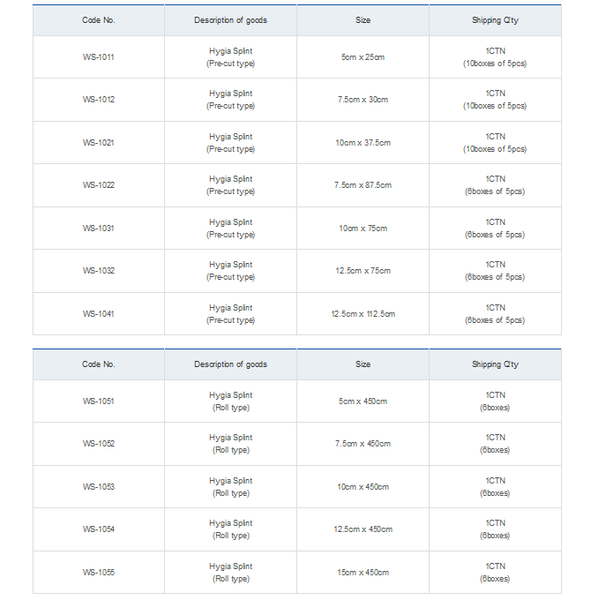Click first table's Size column header

pyautogui.click(x=363, y=20)
